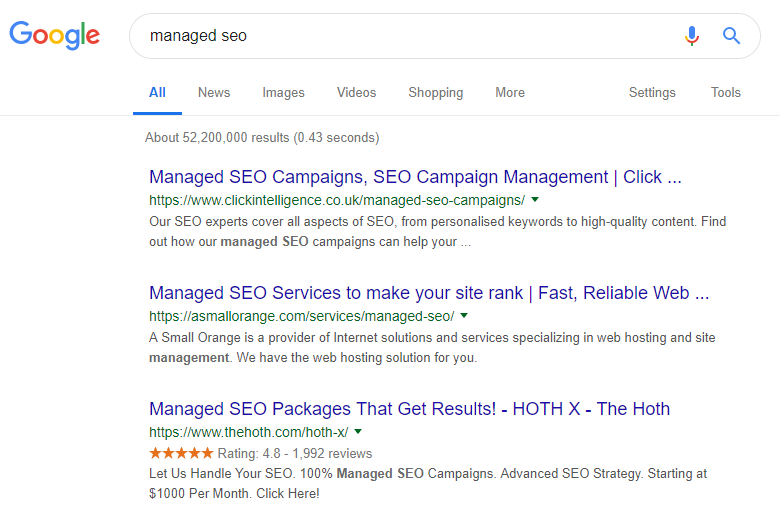Start voice search with microphone icon
The image size is (780, 516).
691,36
